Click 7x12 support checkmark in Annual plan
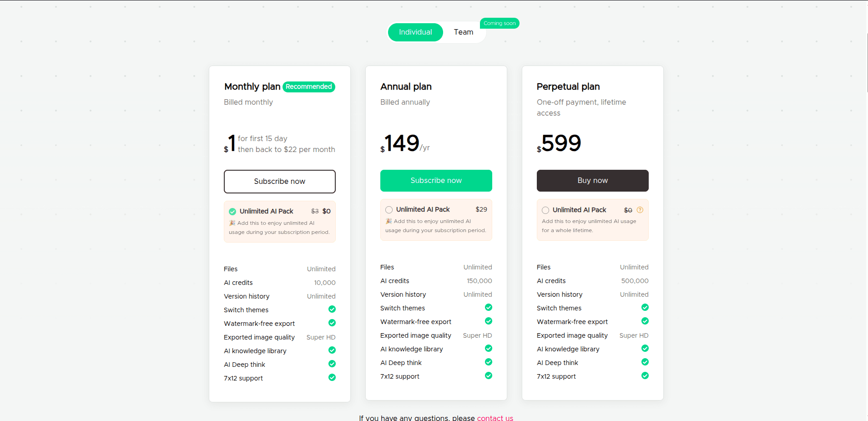The height and width of the screenshot is (421, 868). point(489,375)
